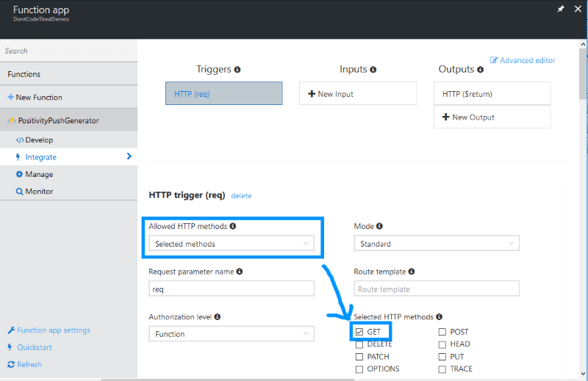Click the Integrate lightning icon

(18, 157)
